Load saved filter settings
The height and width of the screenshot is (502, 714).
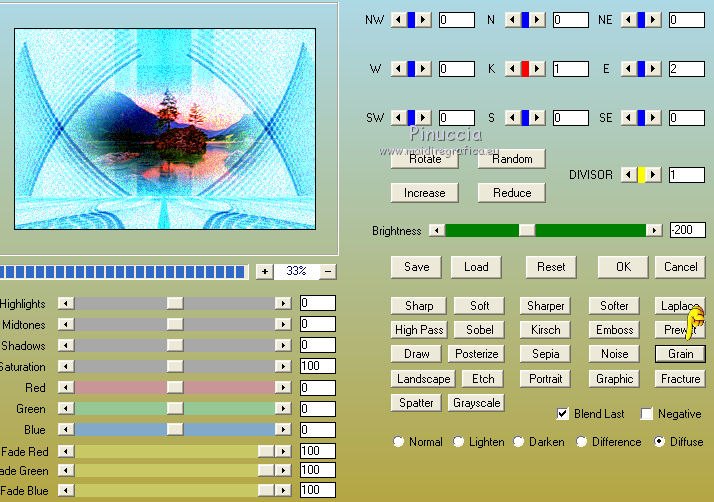476,267
